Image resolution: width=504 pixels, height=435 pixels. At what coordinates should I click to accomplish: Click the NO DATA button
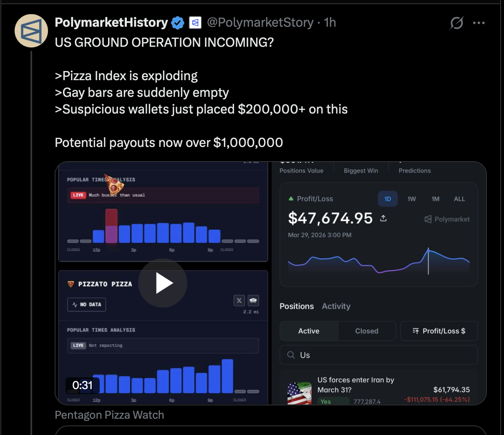[87, 304]
